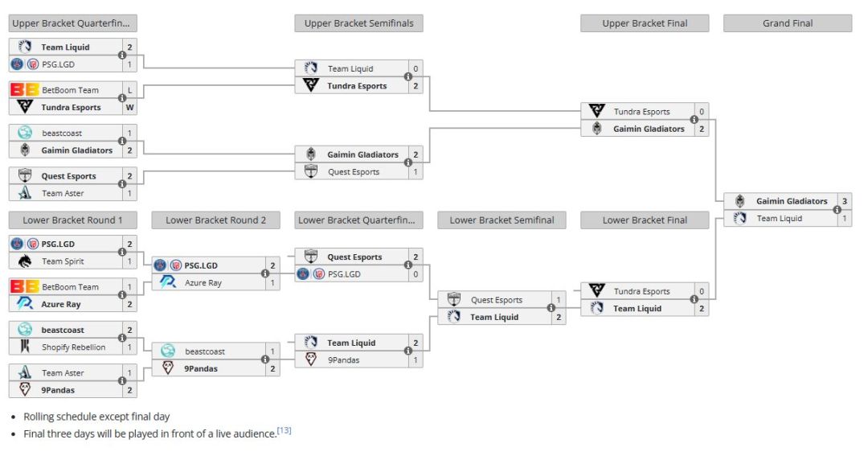868x456 pixels.
Task: Click Azure Ray logo in Lower Bracket Round 2
Action: (168, 282)
